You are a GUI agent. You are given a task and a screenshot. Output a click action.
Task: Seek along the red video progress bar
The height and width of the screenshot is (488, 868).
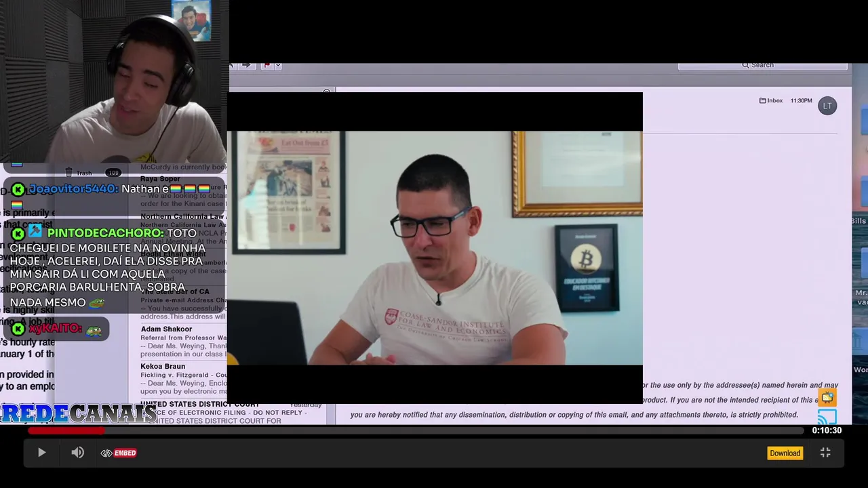coord(415,430)
